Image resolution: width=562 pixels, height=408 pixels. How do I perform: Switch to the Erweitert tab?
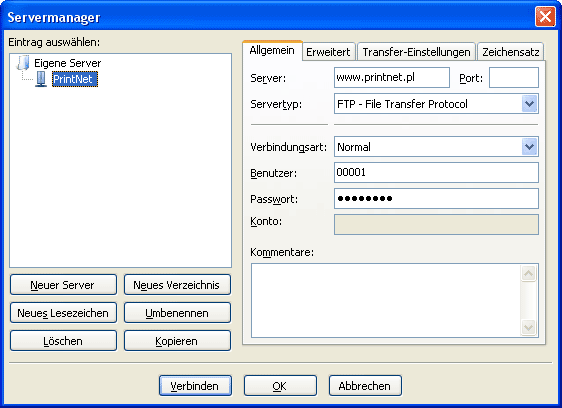[x=328, y=52]
